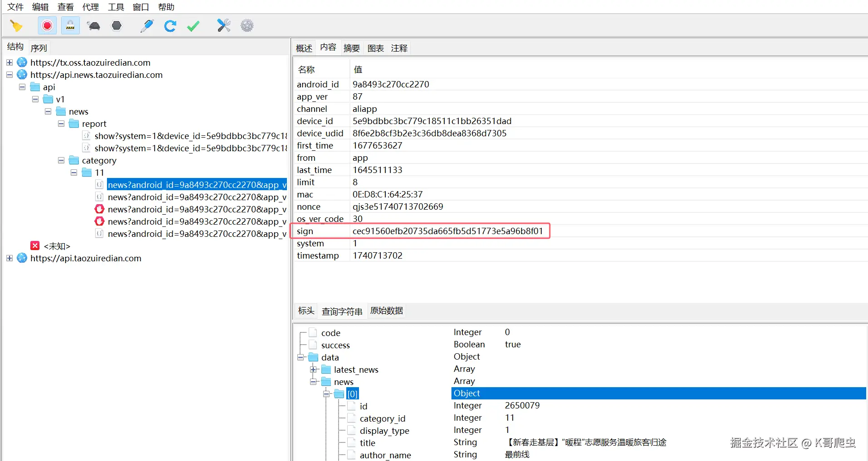Screen dimensions: 868x461
Task: Click the report folder icon
Action: pyautogui.click(x=74, y=123)
